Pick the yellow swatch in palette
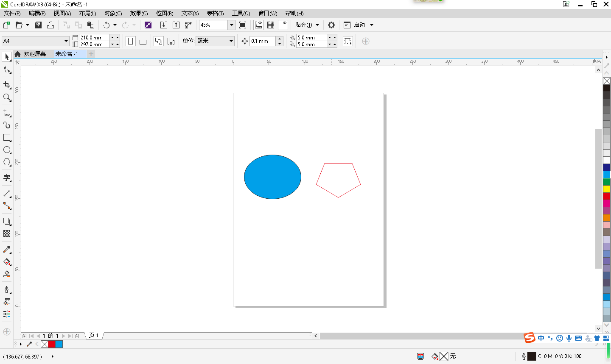Screen dimensions: 611x364 pyautogui.click(x=607, y=189)
